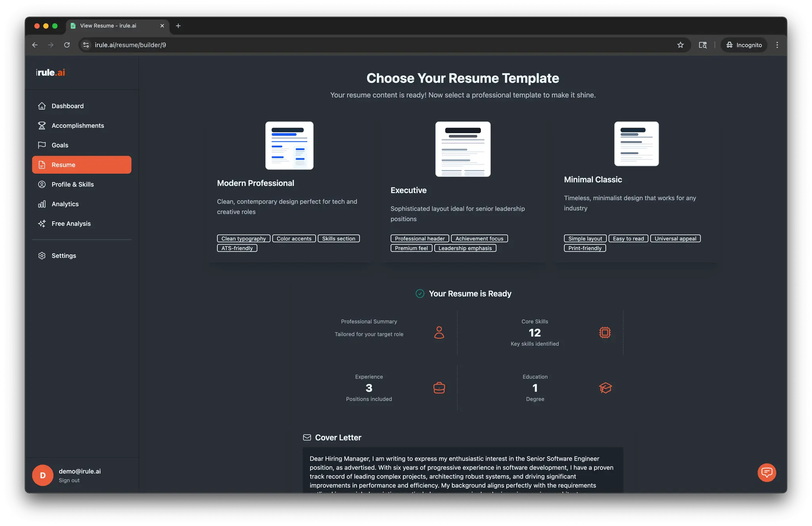This screenshot has height=526, width=812.
Task: Click the Free Analysis sparkle icon
Action: 42,224
